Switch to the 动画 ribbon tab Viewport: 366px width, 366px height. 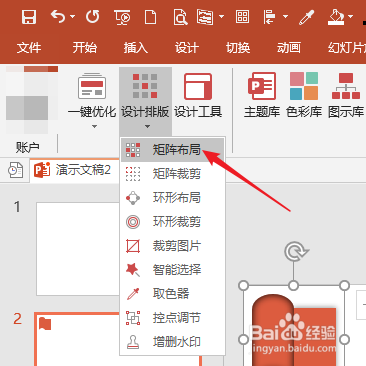289,48
